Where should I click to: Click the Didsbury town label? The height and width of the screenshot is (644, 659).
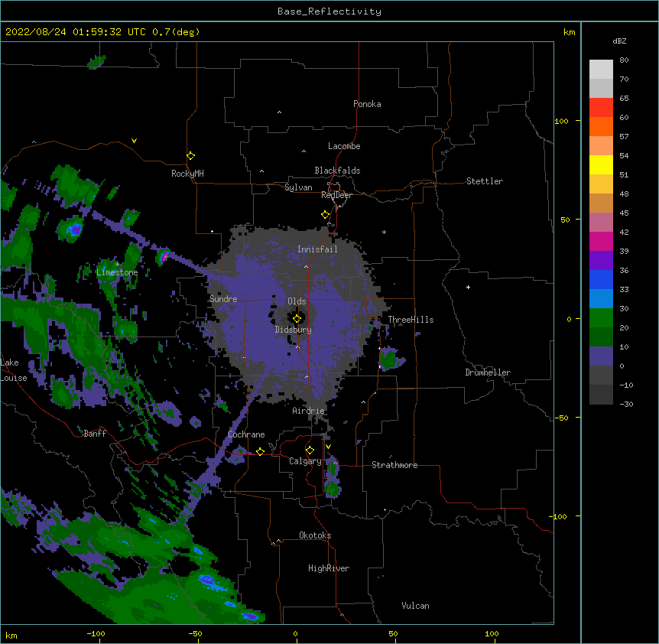(x=294, y=330)
